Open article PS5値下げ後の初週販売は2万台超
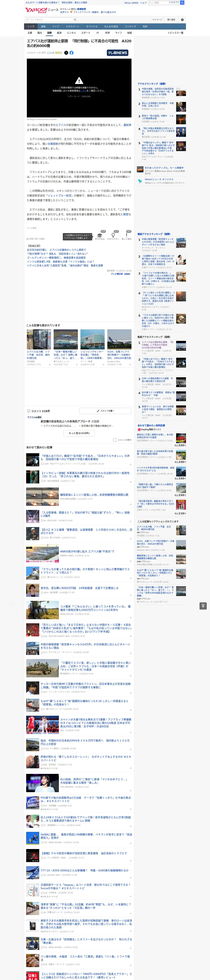This screenshot has height=980, width=210. (x=85, y=799)
